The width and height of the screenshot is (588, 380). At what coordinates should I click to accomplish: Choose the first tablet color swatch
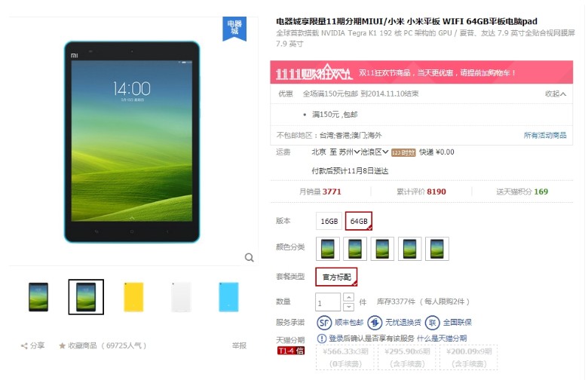328,249
